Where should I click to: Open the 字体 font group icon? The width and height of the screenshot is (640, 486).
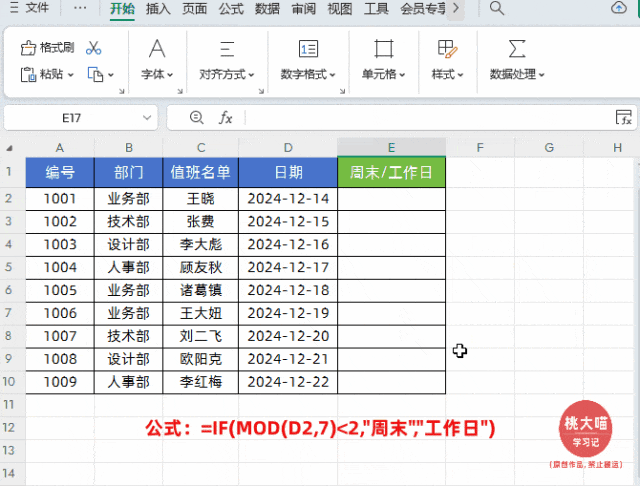pyautogui.click(x=157, y=49)
